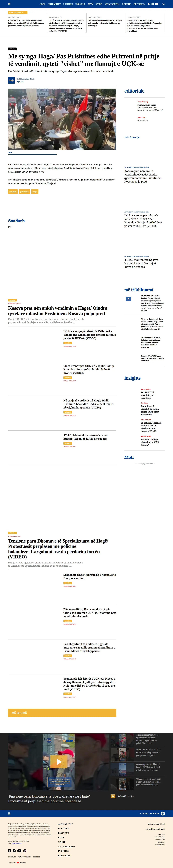Click the TikTok icon in footer

25,851
